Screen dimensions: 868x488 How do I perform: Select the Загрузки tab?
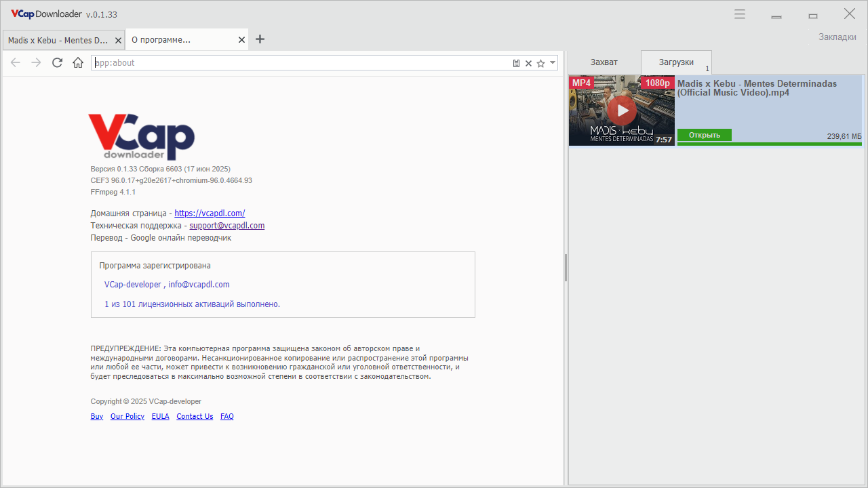pos(676,62)
